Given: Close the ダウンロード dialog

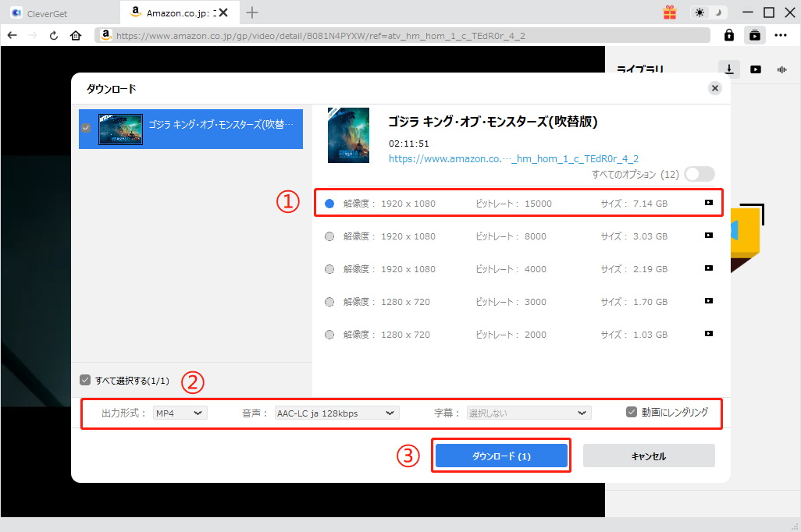Looking at the screenshot, I should 714,88.
